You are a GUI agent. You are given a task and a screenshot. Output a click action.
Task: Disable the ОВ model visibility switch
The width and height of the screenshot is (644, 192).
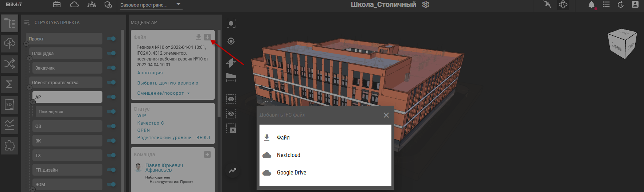tap(112, 126)
